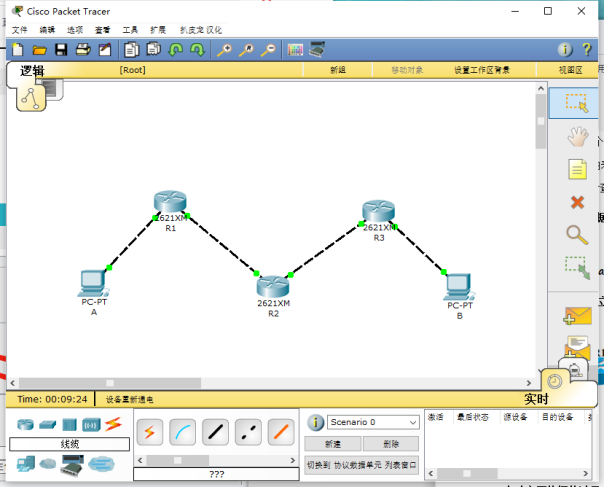Select the Custom Made Devices icon
Viewport: 605px width, 487px height.
point(72,465)
